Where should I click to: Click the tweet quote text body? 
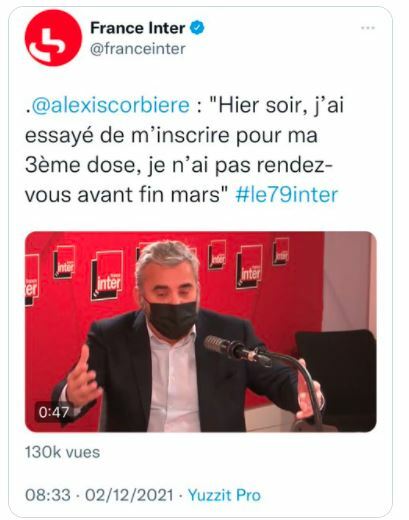184,150
